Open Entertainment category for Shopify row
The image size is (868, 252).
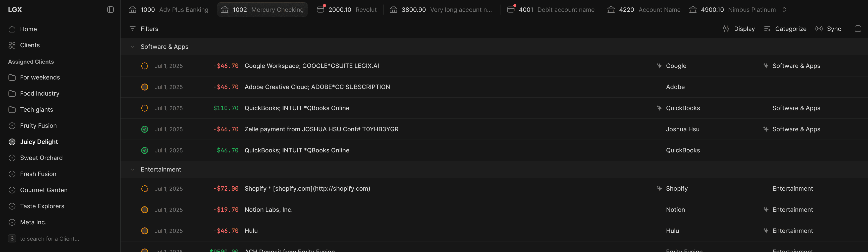click(792, 189)
